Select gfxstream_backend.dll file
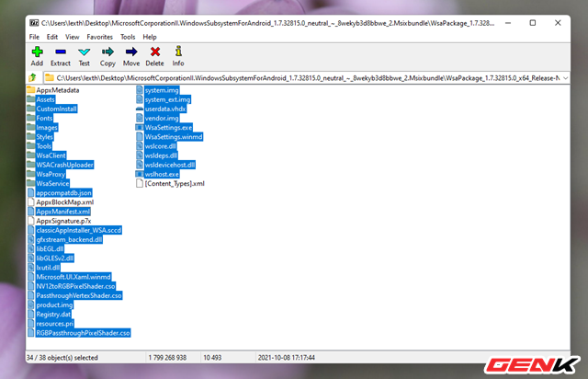This screenshot has height=379, width=588. 65,240
